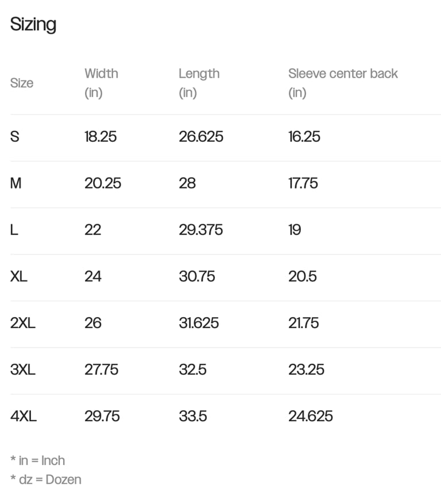Click the Sleeve center back column header

coord(343,83)
